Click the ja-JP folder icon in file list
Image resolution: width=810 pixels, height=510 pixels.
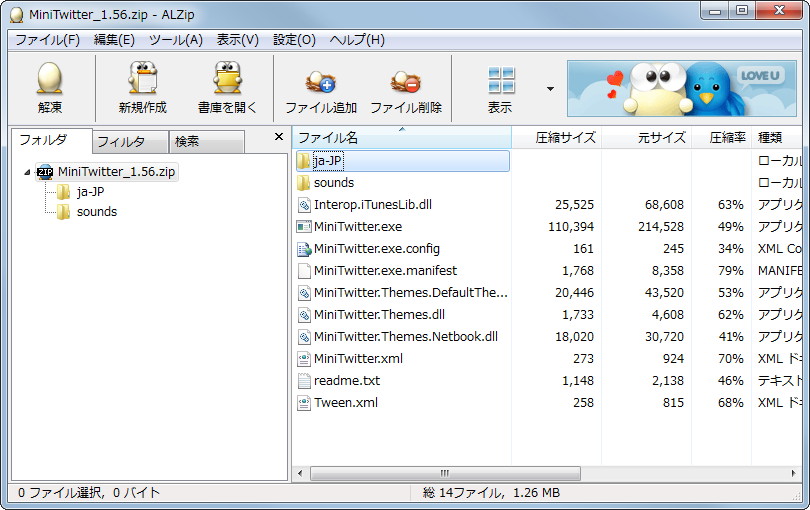pos(304,161)
